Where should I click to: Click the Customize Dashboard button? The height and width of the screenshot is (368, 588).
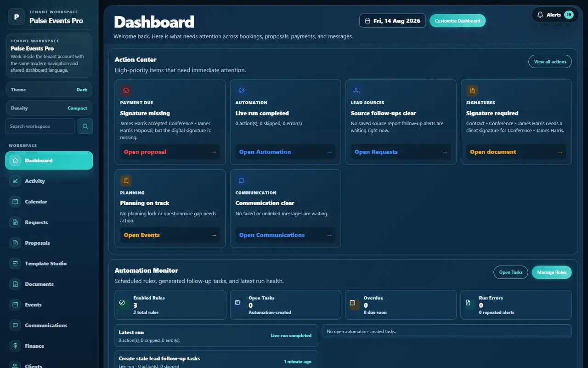point(458,21)
